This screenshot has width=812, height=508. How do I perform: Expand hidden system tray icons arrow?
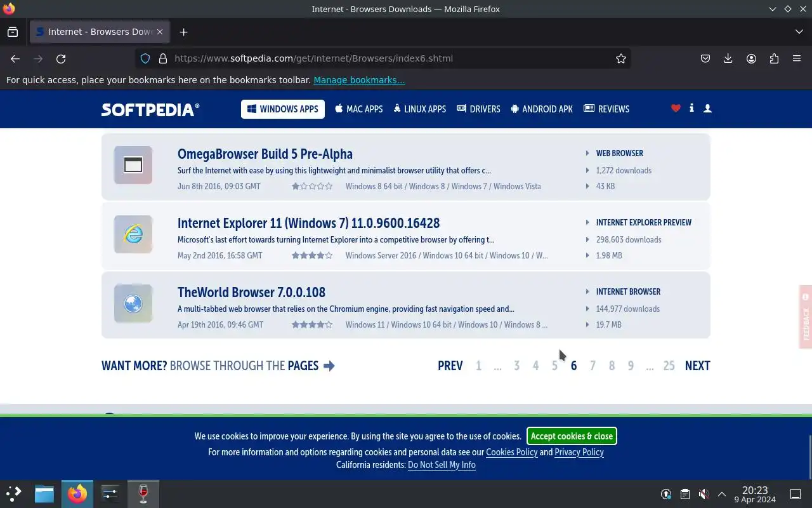(722, 494)
